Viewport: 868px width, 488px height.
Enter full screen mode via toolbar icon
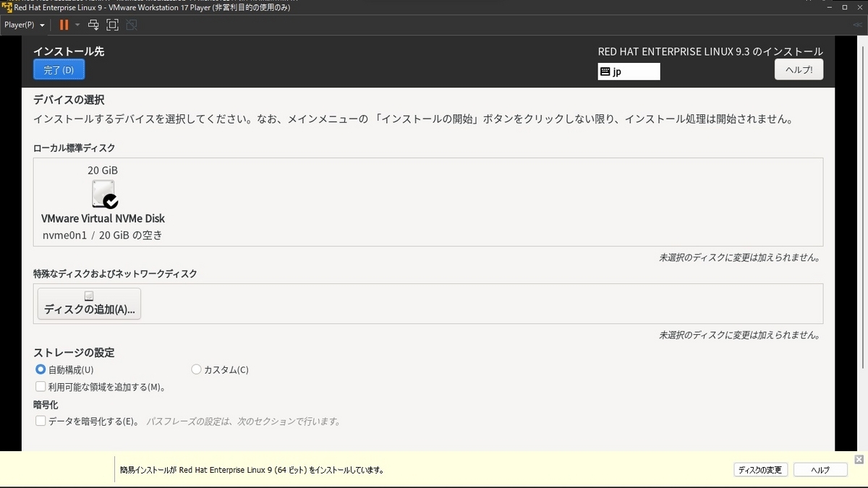pos(112,25)
